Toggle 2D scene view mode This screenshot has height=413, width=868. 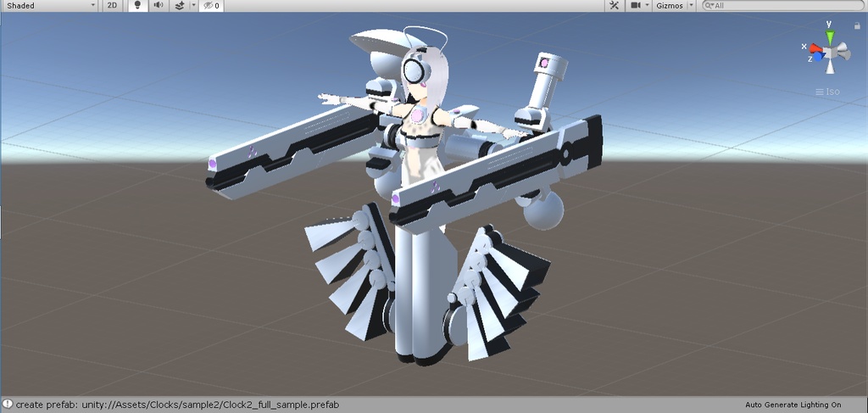113,6
